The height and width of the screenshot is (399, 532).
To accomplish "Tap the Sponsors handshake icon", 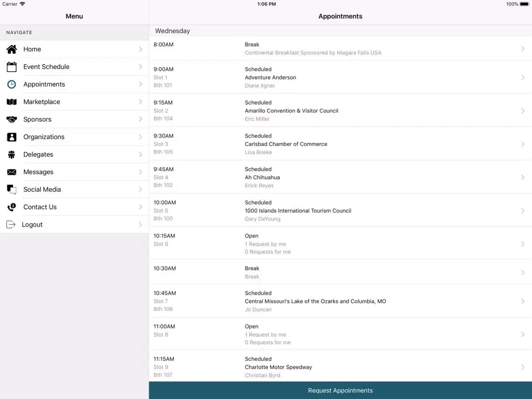I will [x=12, y=119].
